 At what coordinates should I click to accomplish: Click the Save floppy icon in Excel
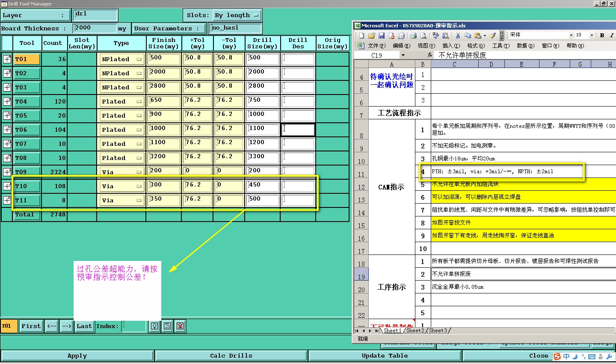point(382,36)
